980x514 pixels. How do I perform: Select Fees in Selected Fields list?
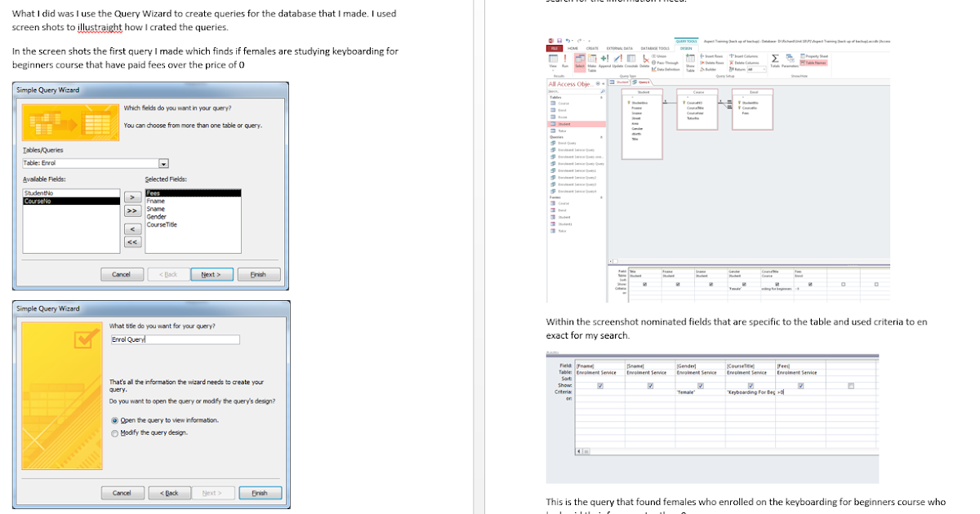pos(193,193)
